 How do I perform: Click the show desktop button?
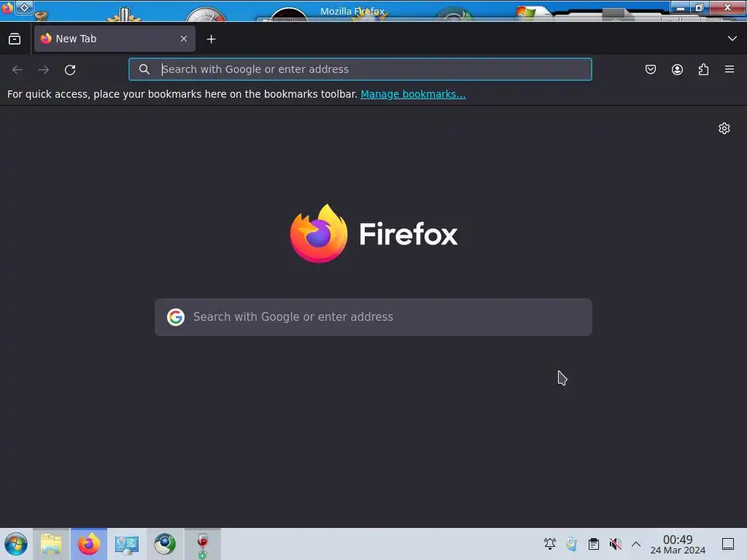(x=728, y=544)
